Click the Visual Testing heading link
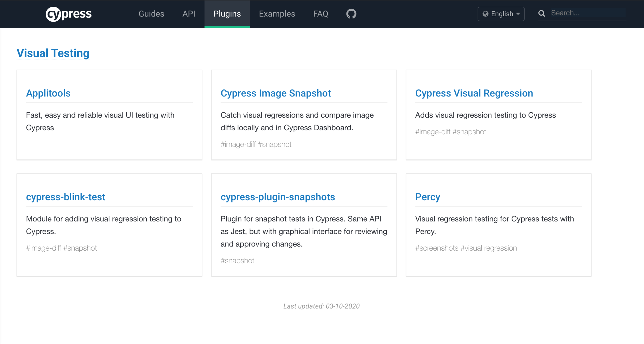 (53, 53)
